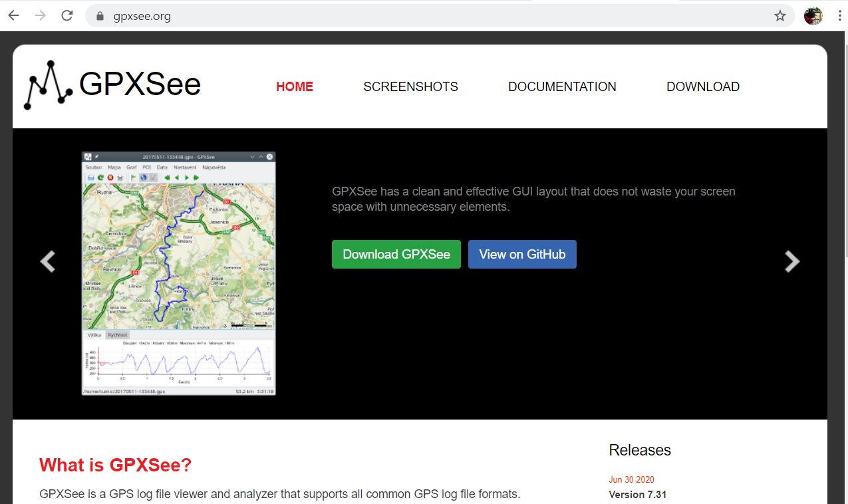Click the 'Jun 30 2020' release date
Image resolution: width=848 pixels, height=504 pixels.
tap(631, 479)
